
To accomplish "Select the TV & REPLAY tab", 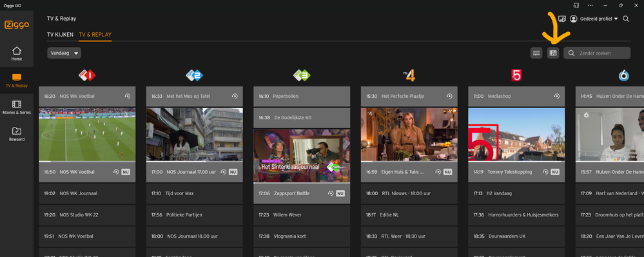I will (x=95, y=35).
